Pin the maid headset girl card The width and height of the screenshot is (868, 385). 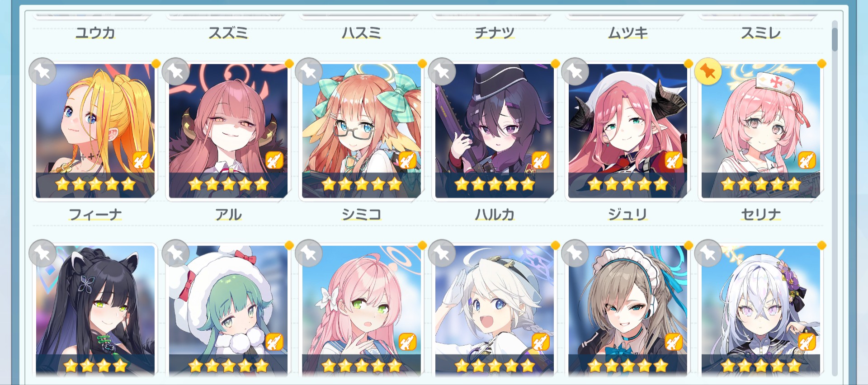tap(575, 253)
